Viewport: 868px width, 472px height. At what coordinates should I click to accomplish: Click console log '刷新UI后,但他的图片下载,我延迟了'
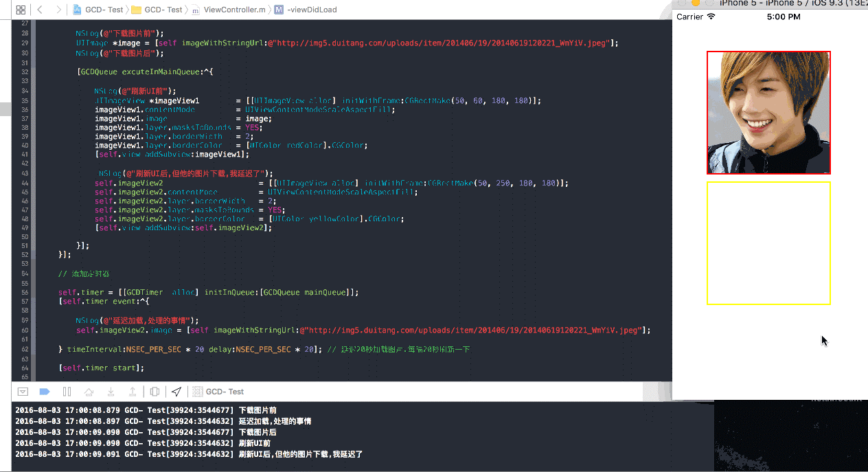pyautogui.click(x=189, y=454)
